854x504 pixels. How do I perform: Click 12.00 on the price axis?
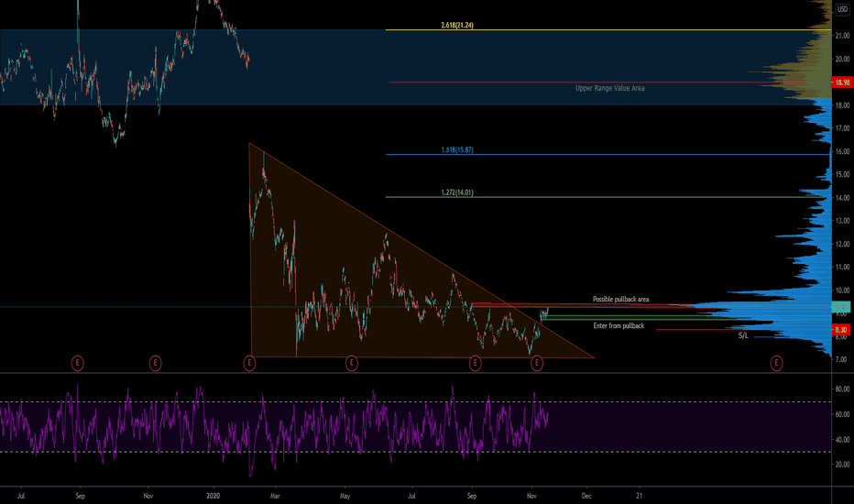843,244
